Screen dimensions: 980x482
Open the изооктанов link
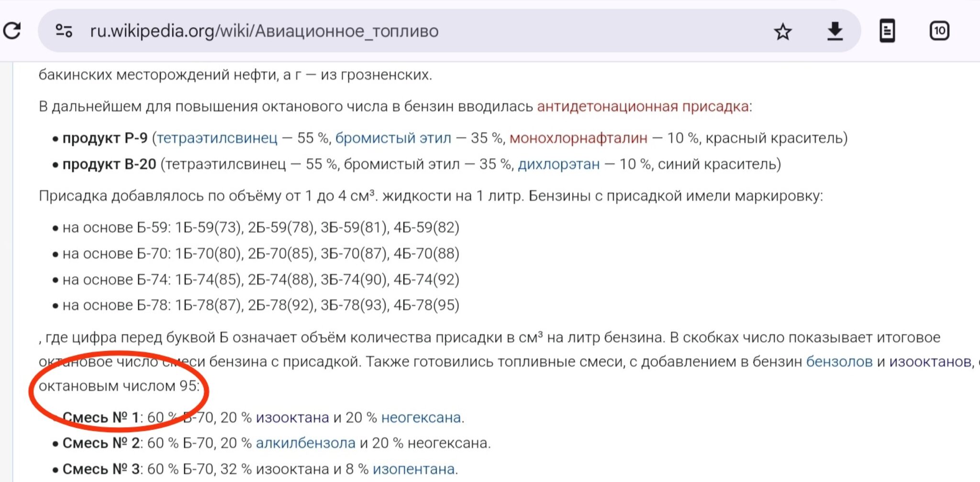point(930,361)
